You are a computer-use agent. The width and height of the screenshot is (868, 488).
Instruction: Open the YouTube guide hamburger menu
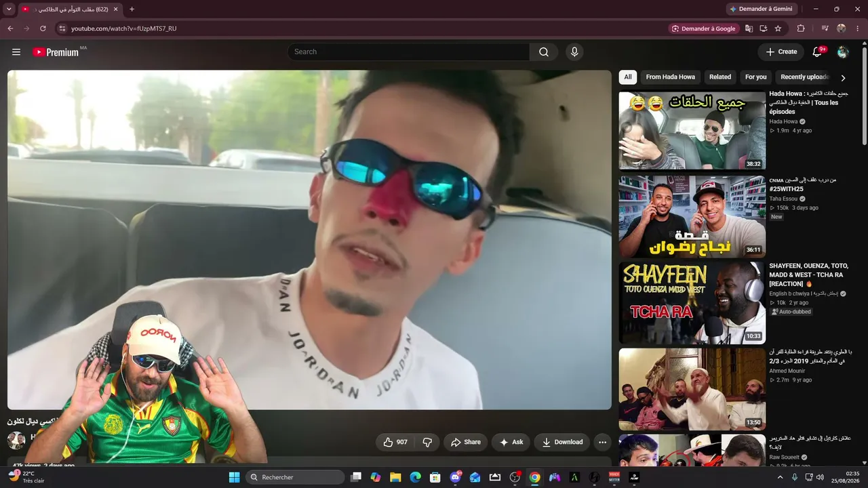click(16, 52)
